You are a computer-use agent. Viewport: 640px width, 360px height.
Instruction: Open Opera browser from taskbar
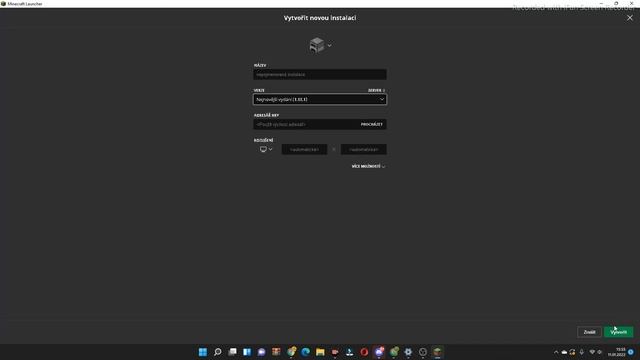pos(364,352)
